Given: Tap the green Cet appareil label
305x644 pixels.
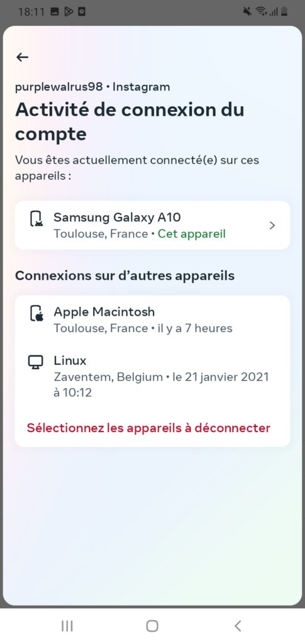Looking at the screenshot, I should pyautogui.click(x=192, y=234).
